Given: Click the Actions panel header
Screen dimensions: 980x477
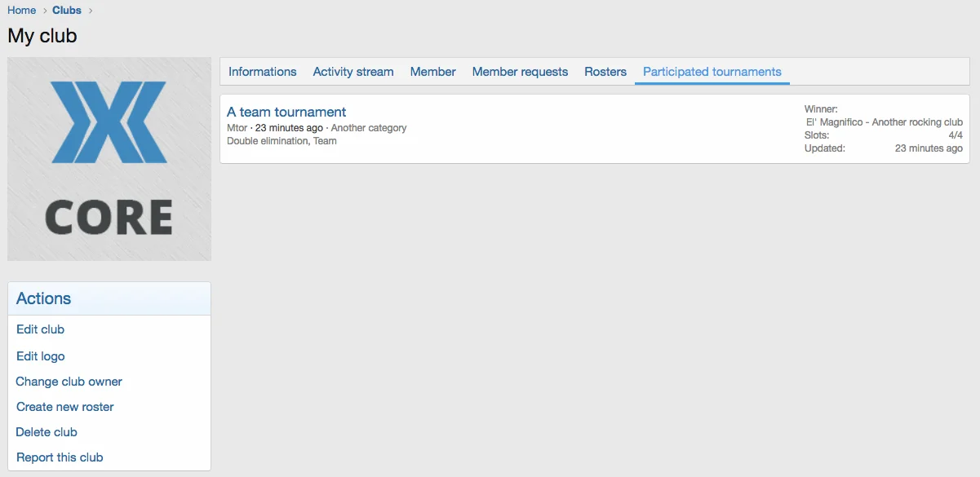Looking at the screenshot, I should pos(43,298).
